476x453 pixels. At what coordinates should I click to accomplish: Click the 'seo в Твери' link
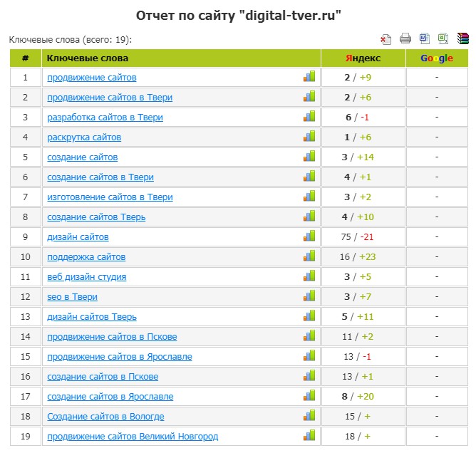click(x=72, y=297)
